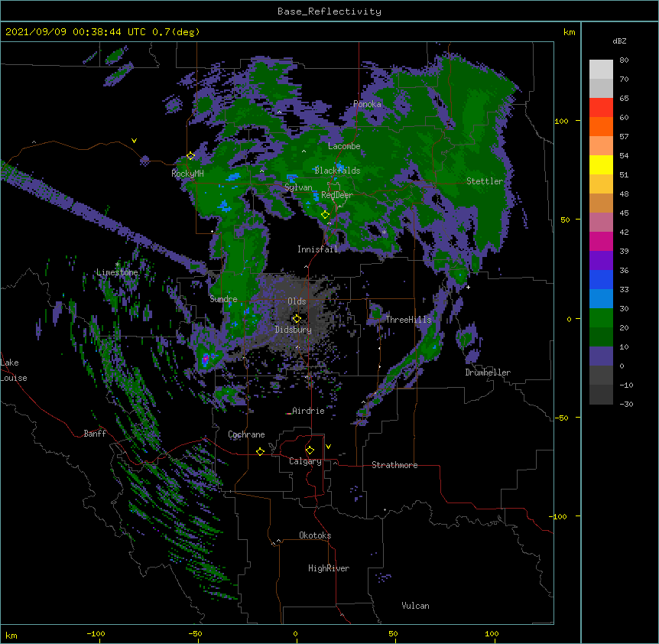659x644 pixels.
Task: Click the Stettler city label
Action: point(485,181)
